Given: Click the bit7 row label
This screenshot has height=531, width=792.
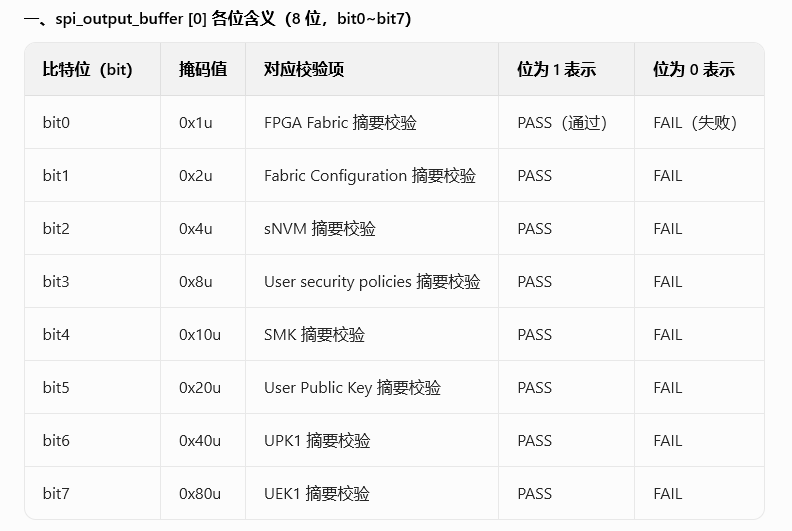Looking at the screenshot, I should point(56,494).
